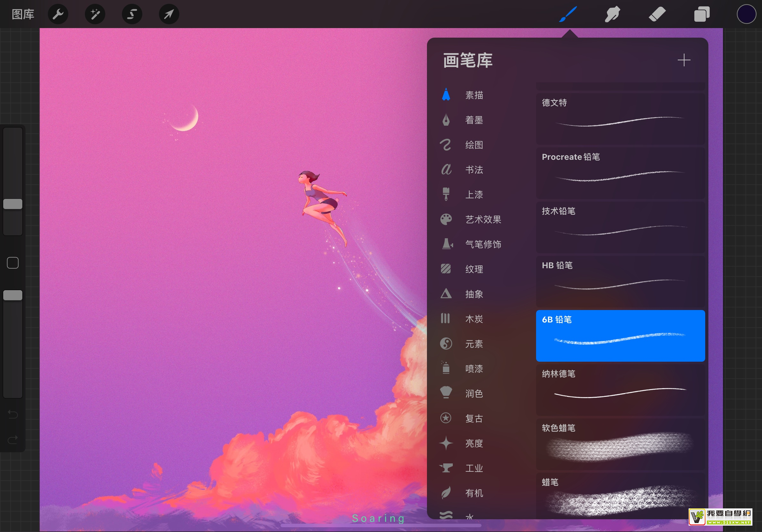Screen dimensions: 762x532
Task: Select the Eraser tool
Action: tap(657, 14)
